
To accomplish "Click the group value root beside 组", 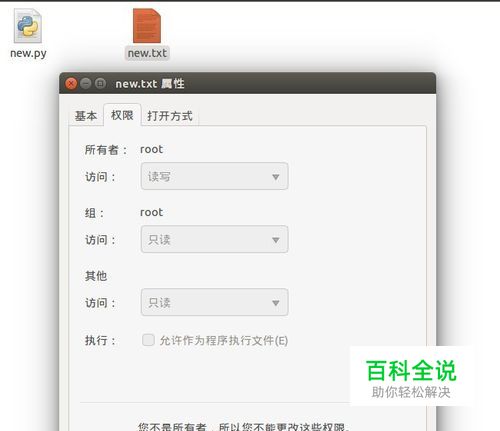I will click(x=152, y=212).
